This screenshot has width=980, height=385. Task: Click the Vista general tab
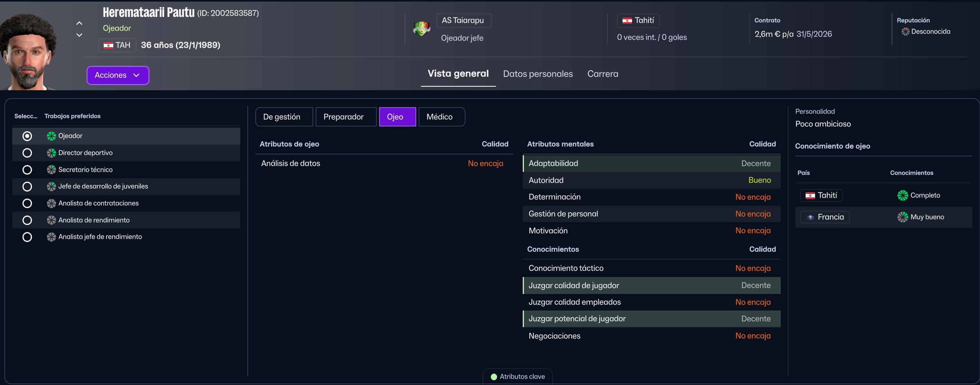pyautogui.click(x=458, y=74)
